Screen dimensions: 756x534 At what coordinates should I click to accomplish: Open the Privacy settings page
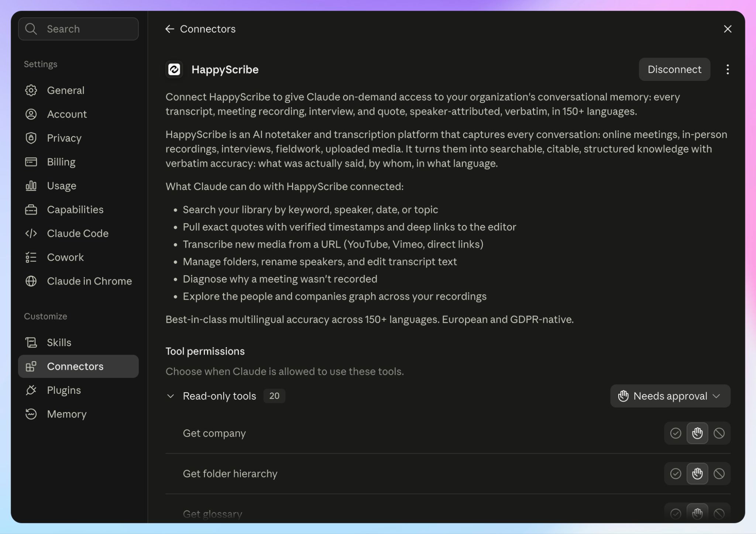point(78,138)
